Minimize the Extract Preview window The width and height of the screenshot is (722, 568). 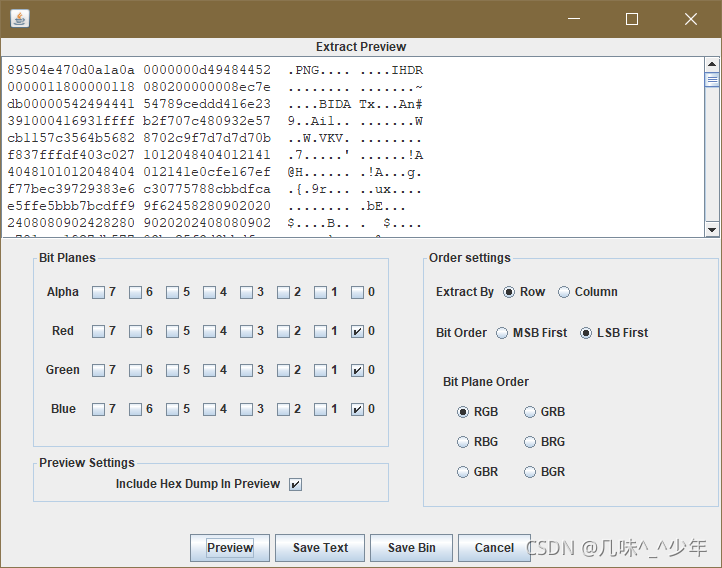574,19
